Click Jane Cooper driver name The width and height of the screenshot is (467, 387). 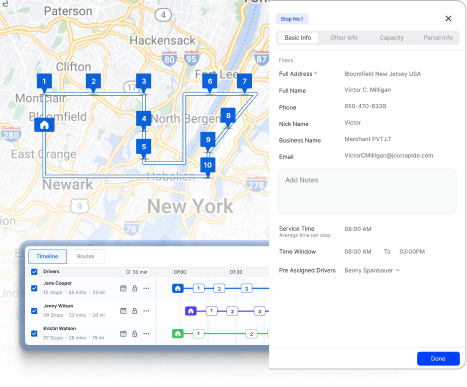pyautogui.click(x=57, y=283)
